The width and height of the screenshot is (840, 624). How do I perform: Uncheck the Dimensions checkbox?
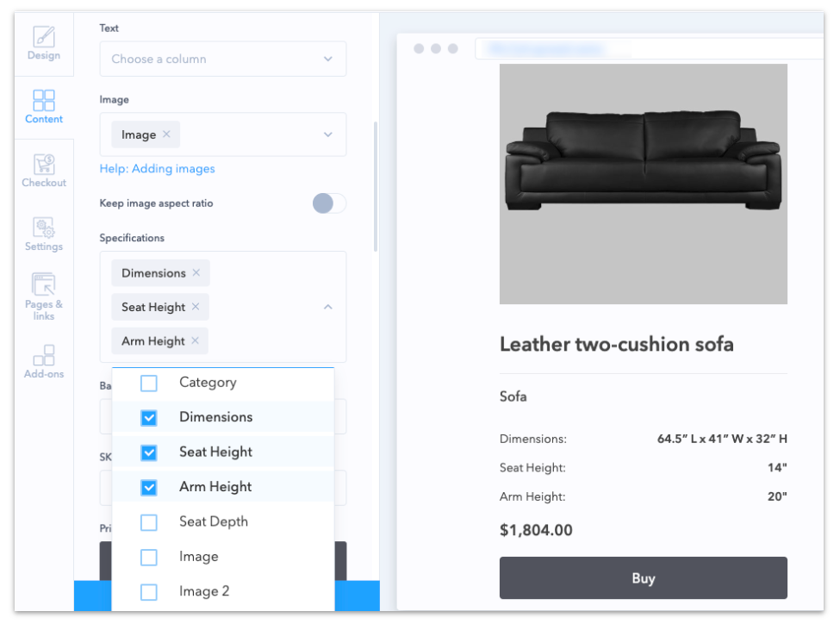click(149, 417)
